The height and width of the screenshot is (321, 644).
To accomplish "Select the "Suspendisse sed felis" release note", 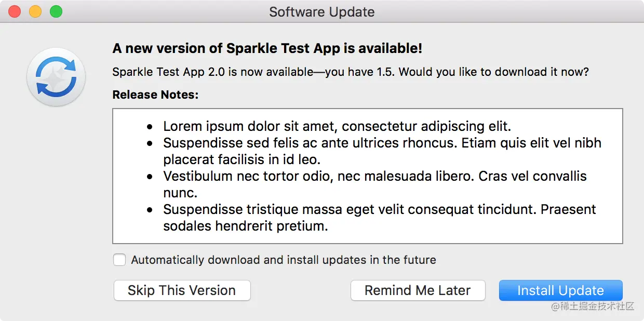I will 382,151.
